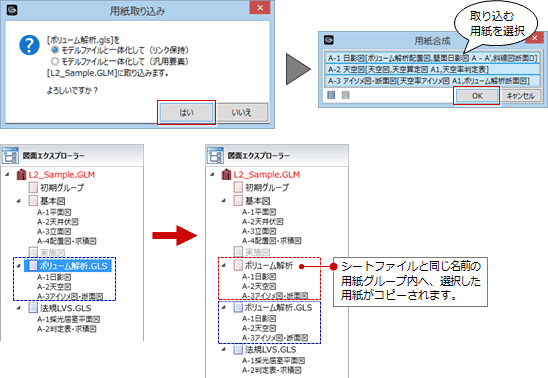548x378 pixels.
Task: Select モデルファイルと一体化して（汎用要素） radio option
Action: point(55,61)
